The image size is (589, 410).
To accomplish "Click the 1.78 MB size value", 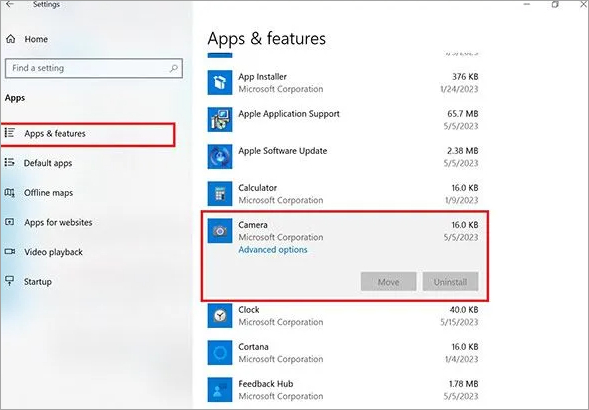I will (464, 384).
